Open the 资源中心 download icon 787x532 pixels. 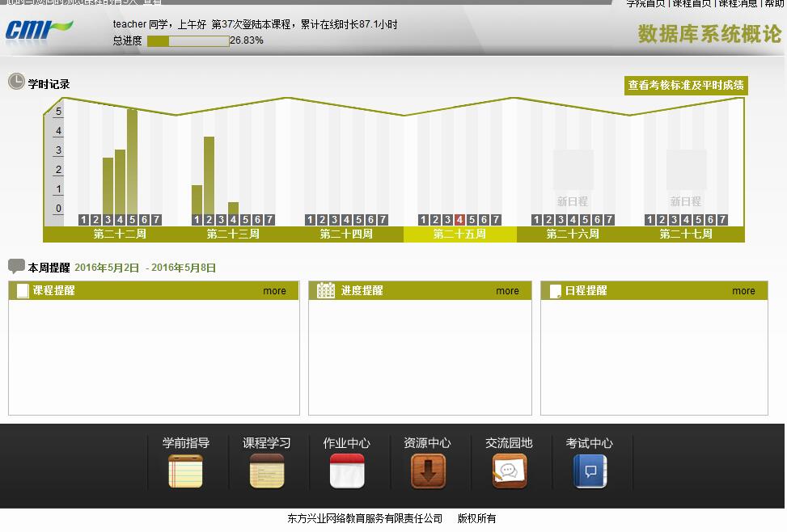[x=428, y=471]
